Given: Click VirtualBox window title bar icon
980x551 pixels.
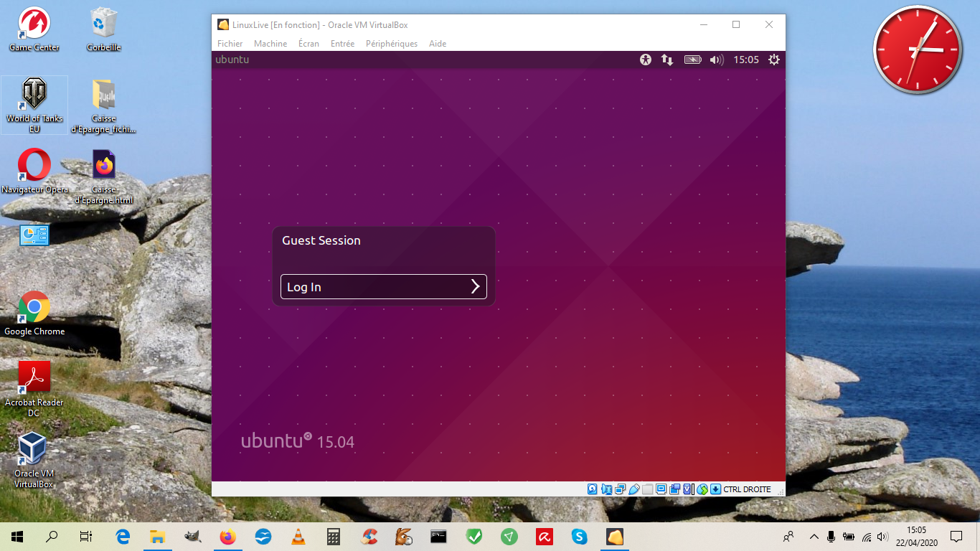Looking at the screenshot, I should point(223,24).
